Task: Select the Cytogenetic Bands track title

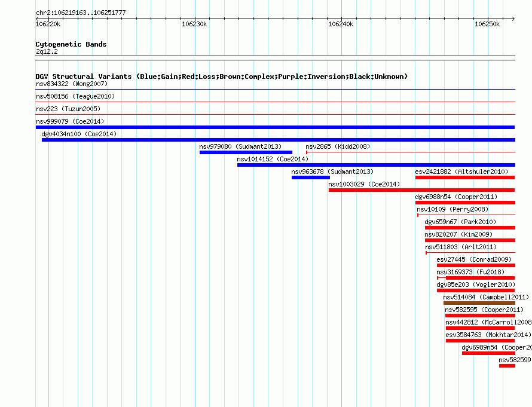Action: click(71, 44)
